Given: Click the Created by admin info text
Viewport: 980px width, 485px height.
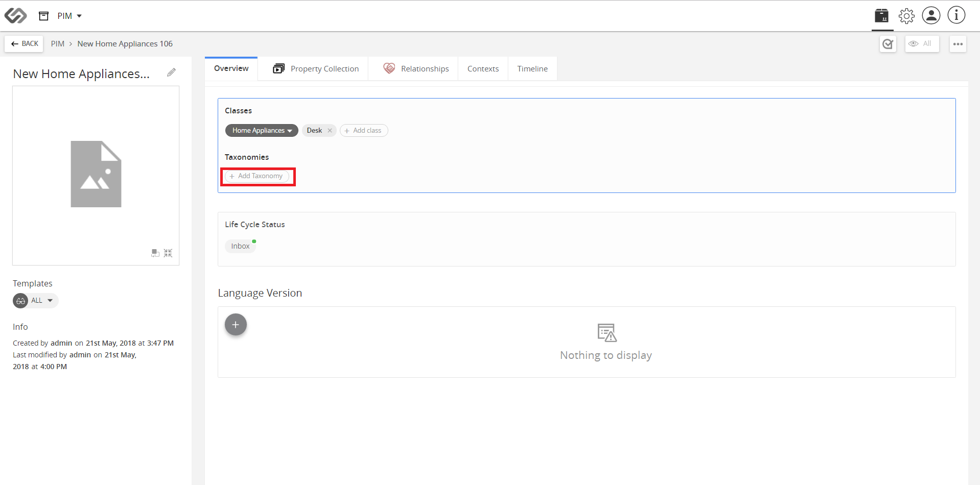Looking at the screenshot, I should point(93,343).
